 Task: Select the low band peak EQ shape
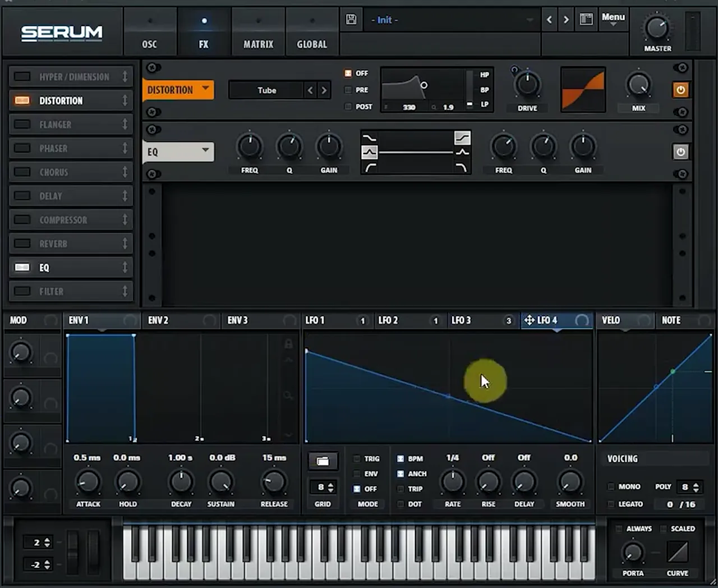click(369, 152)
